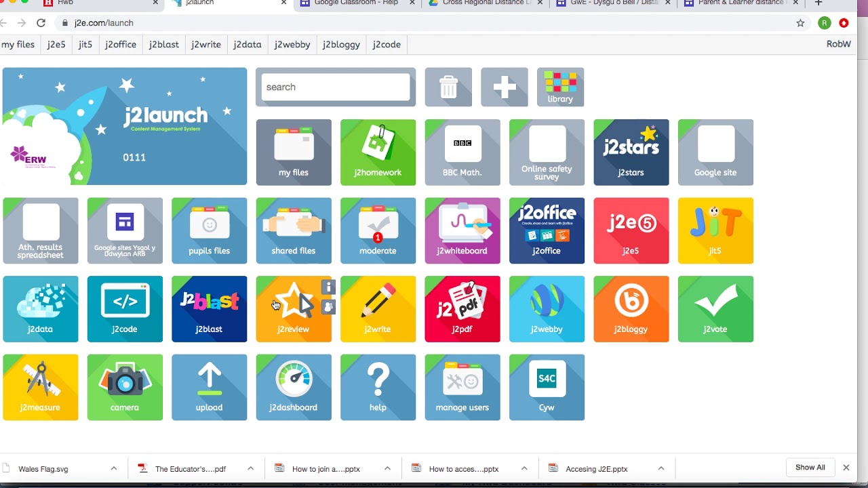868x488 pixels.
Task: Open the library button
Action: click(560, 87)
